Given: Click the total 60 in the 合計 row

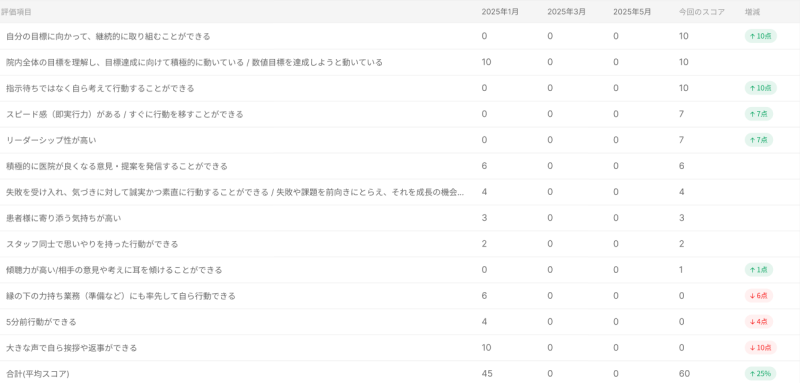Looking at the screenshot, I should 684,374.
